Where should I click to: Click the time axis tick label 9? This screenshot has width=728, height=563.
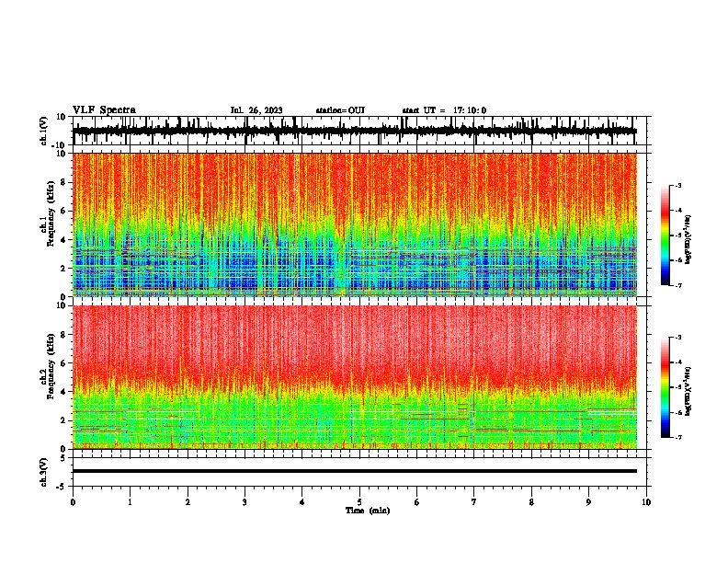click(588, 502)
